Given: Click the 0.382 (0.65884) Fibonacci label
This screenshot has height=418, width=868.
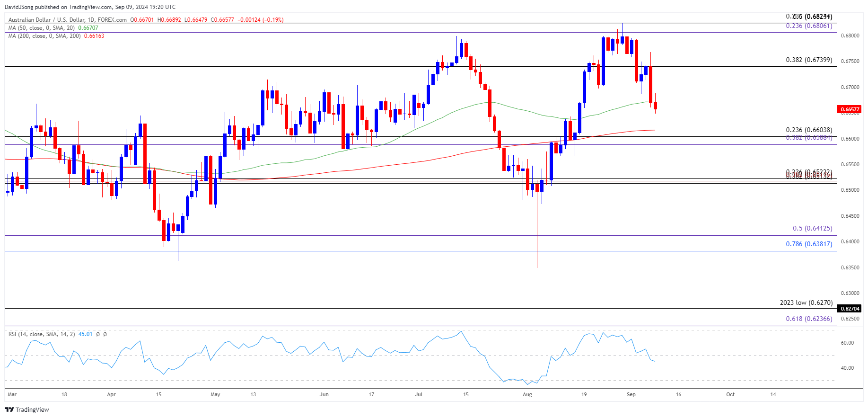Looking at the screenshot, I should pos(809,138).
